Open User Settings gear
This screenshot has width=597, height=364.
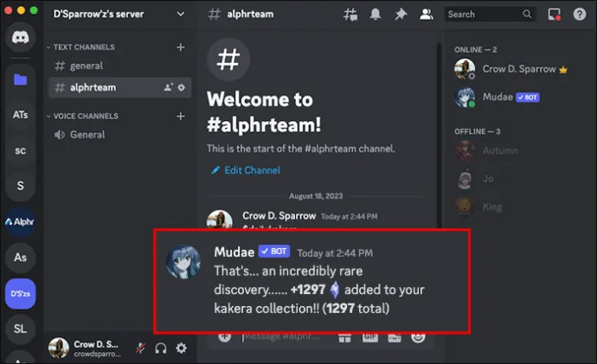[181, 348]
